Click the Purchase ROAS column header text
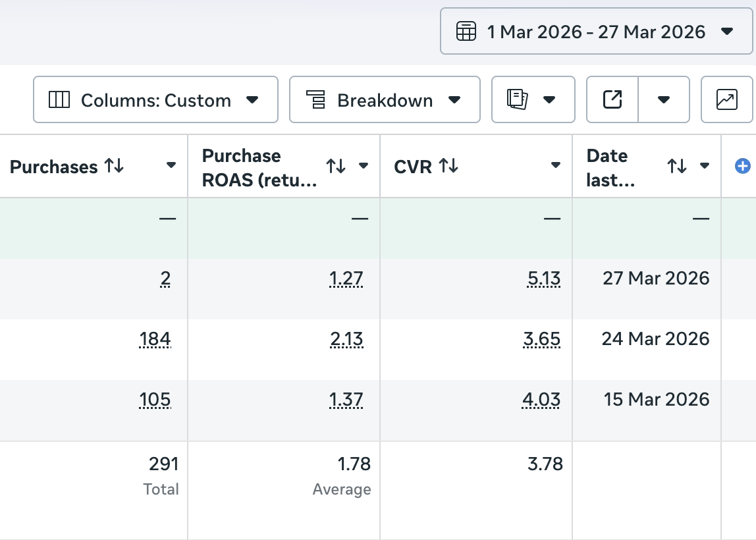Image resolution: width=756 pixels, height=540 pixels. (x=259, y=168)
